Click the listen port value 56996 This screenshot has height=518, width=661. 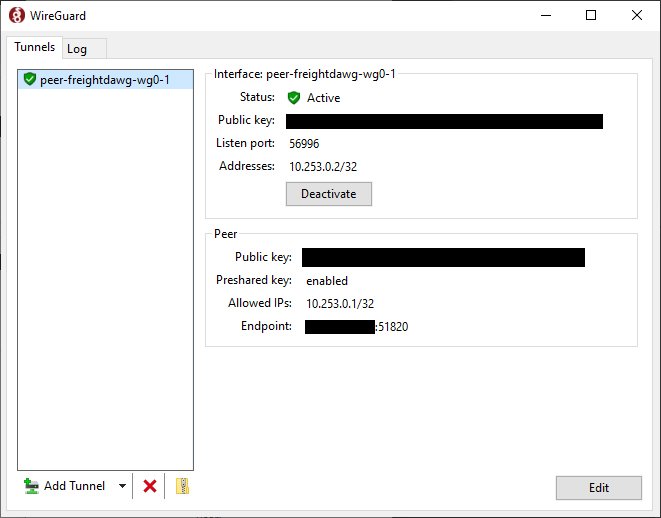pos(304,144)
